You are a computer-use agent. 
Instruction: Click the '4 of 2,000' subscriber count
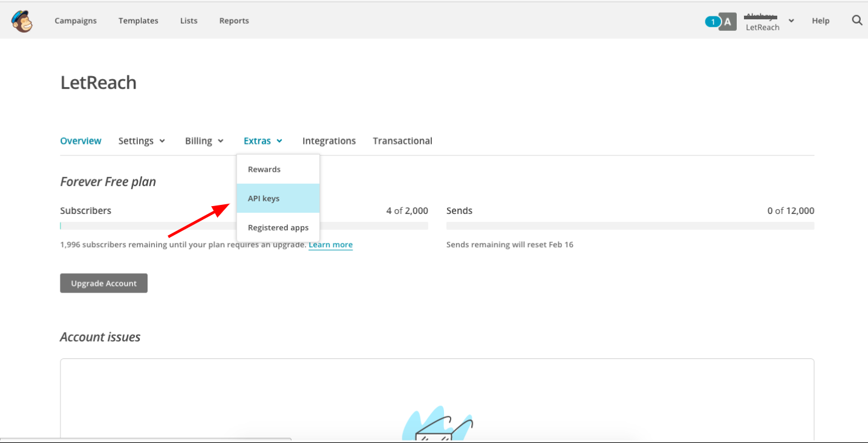[x=407, y=211]
